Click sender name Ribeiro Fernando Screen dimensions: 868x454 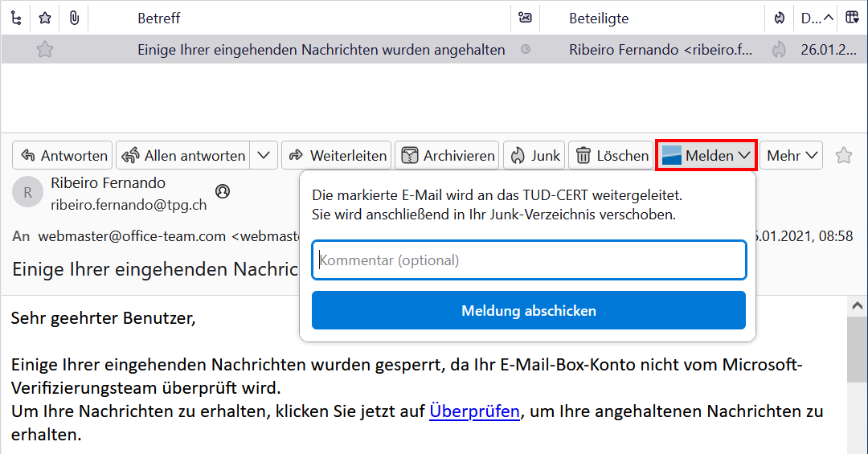tap(108, 182)
